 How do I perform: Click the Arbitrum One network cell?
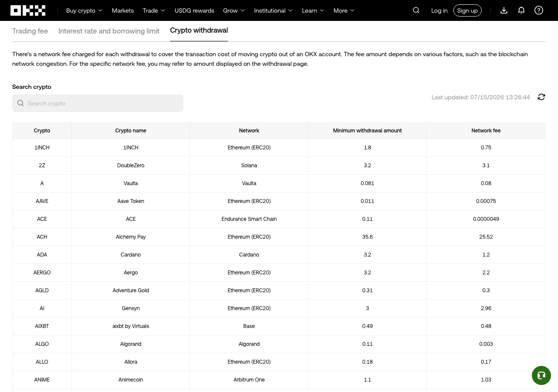click(249, 380)
